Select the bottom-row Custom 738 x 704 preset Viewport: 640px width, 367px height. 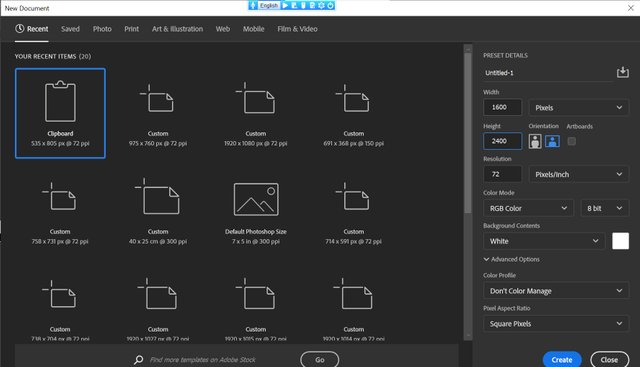coord(60,309)
